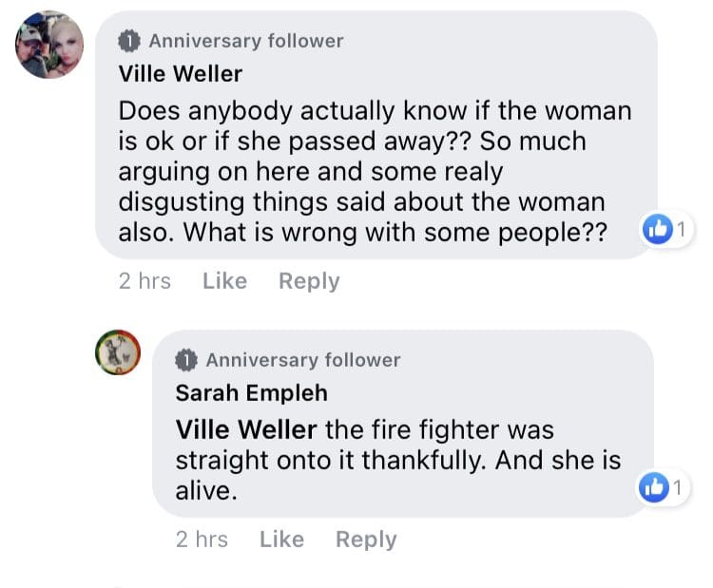Click the badge icon above Sarah Empleh's name
Screen dimensions: 713x588
tap(186, 360)
